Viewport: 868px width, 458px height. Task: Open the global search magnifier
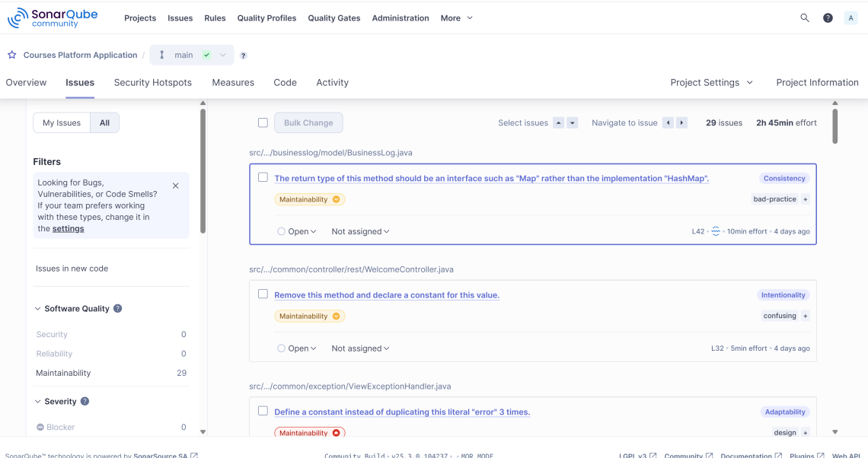point(805,17)
